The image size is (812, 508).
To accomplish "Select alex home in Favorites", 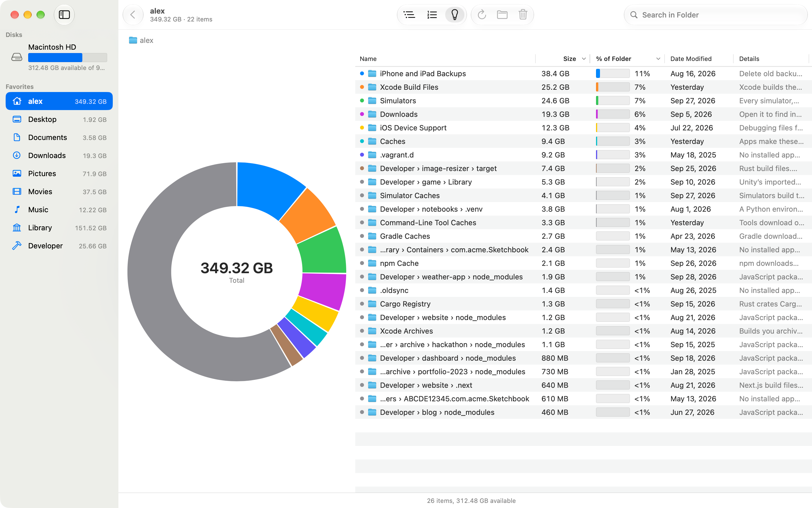I will pyautogui.click(x=59, y=101).
